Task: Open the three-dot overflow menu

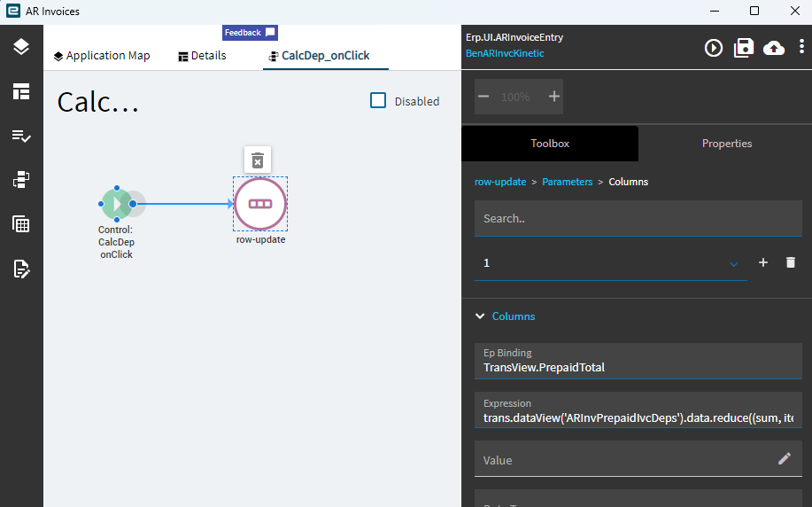Action: (801, 48)
